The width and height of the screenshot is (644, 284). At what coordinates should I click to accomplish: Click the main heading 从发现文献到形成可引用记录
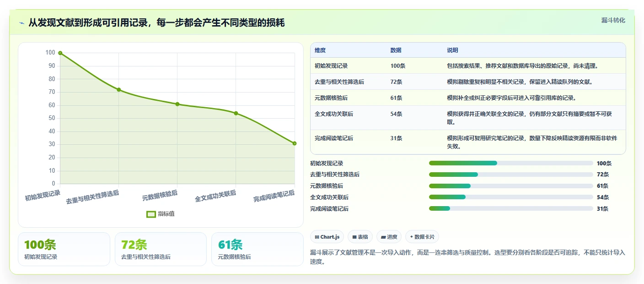point(156,23)
